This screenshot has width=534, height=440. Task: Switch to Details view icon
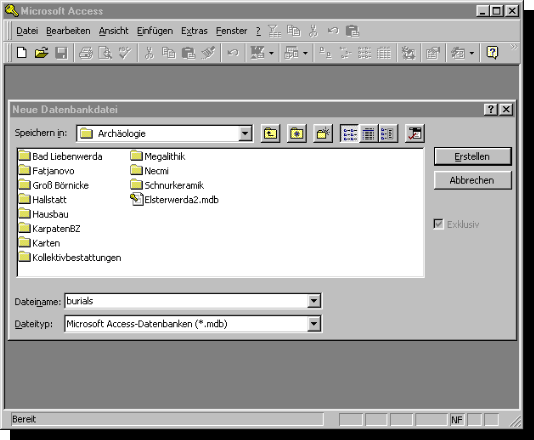[x=368, y=133]
